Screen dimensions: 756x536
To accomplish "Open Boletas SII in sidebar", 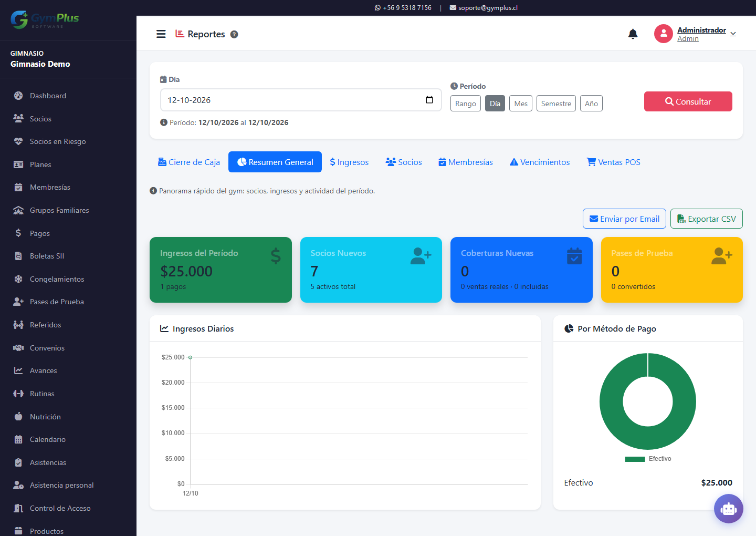I will click(47, 256).
